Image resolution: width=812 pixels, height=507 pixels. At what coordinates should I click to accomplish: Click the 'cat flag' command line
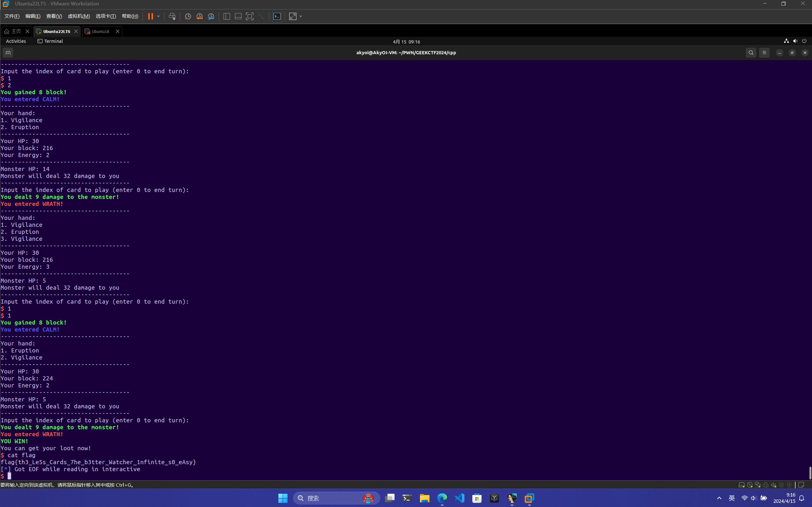pos(18,455)
